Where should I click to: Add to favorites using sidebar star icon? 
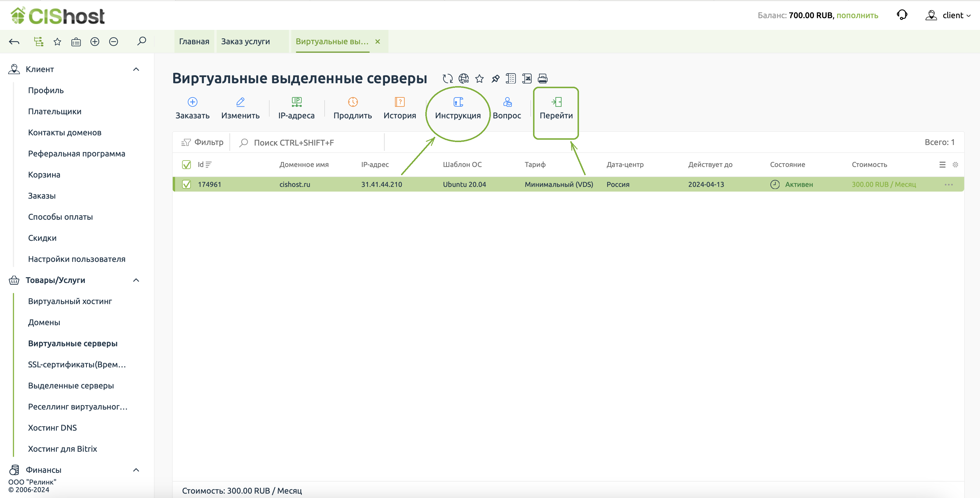coord(57,42)
